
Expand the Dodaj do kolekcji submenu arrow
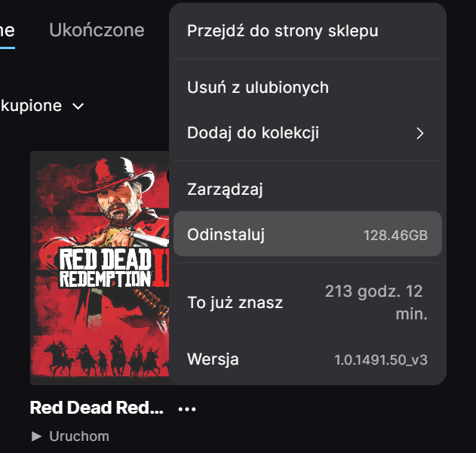[x=420, y=134]
